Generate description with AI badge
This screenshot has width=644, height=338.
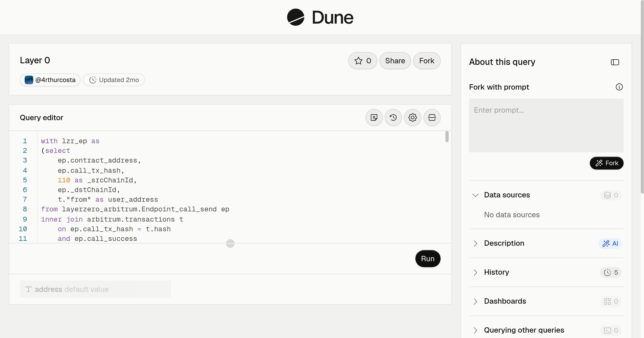610,244
